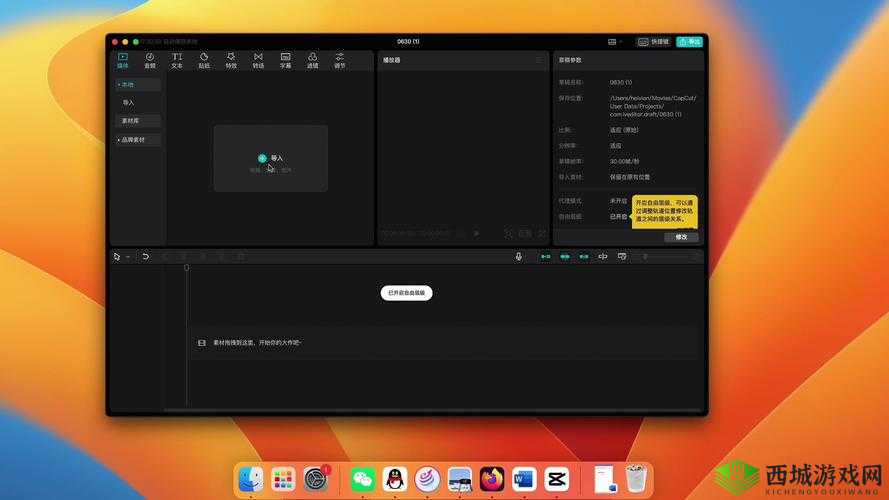Click the player fullscreen icon
The height and width of the screenshot is (500, 889).
coord(542,234)
